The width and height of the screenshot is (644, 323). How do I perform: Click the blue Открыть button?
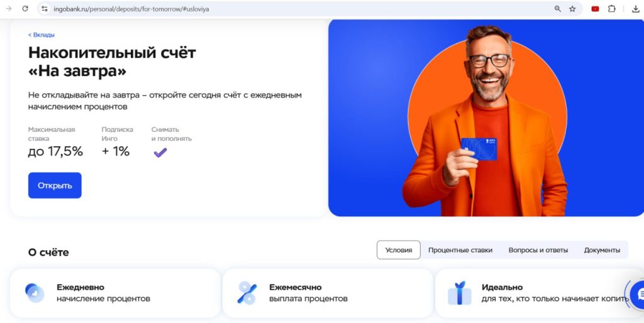[x=55, y=185]
